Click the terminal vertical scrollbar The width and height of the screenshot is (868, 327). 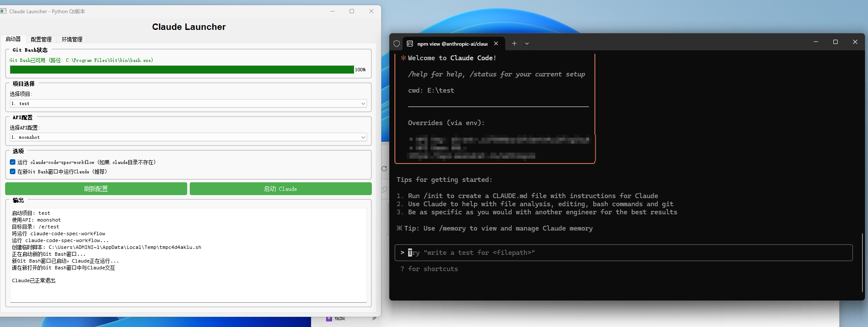click(862, 262)
